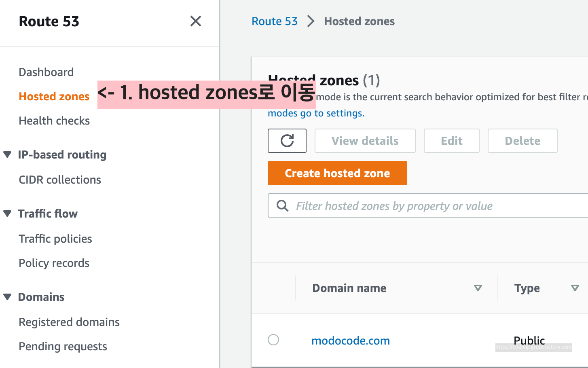Select Hosted zones in the sidebar
This screenshot has height=368, width=588.
tap(54, 96)
